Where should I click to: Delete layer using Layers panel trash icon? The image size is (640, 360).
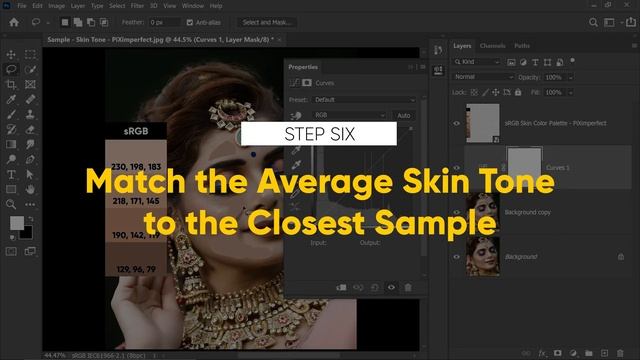[x=620, y=353]
